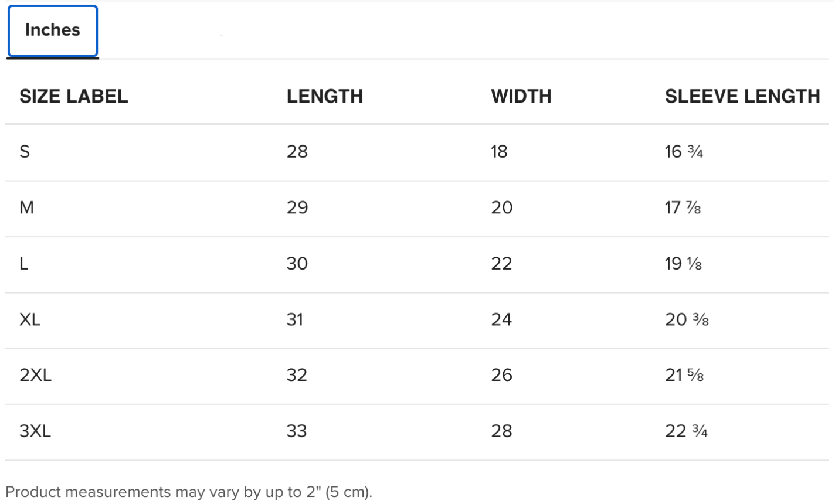This screenshot has width=835, height=504.
Task: Click the width value 24 for XL
Action: tap(501, 319)
